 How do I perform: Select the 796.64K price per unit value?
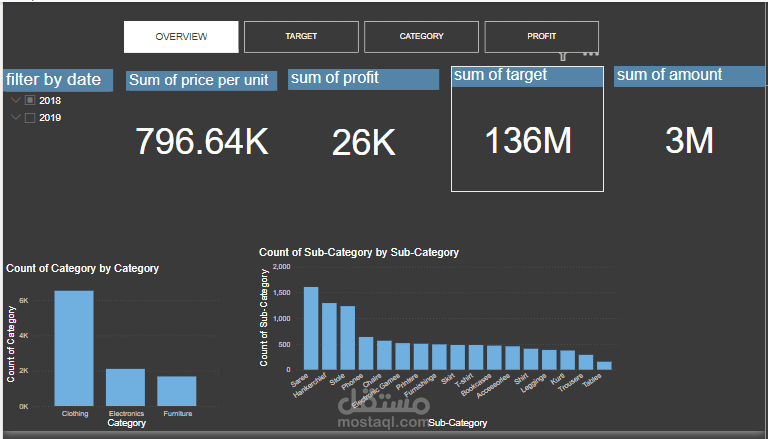(202, 142)
